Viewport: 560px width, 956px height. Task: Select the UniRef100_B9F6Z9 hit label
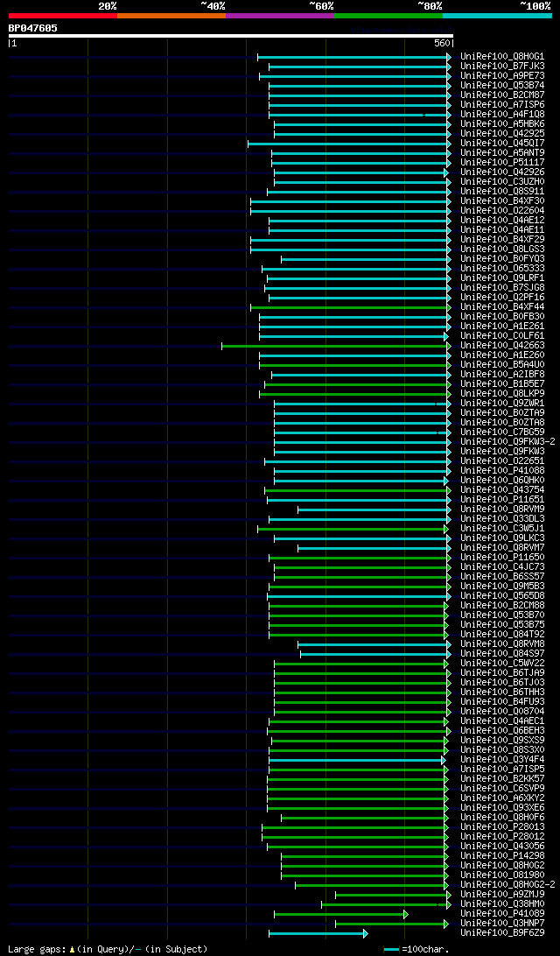(x=503, y=933)
